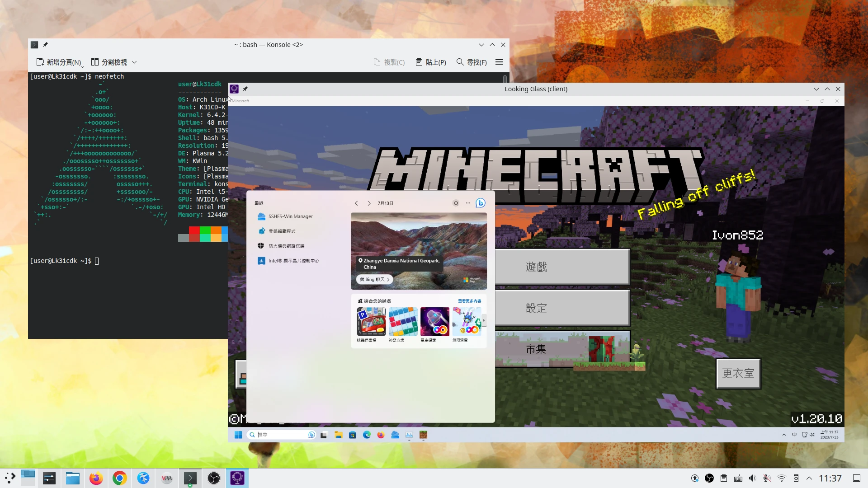Open the Bing chat icon in the widgets panel

point(480,203)
